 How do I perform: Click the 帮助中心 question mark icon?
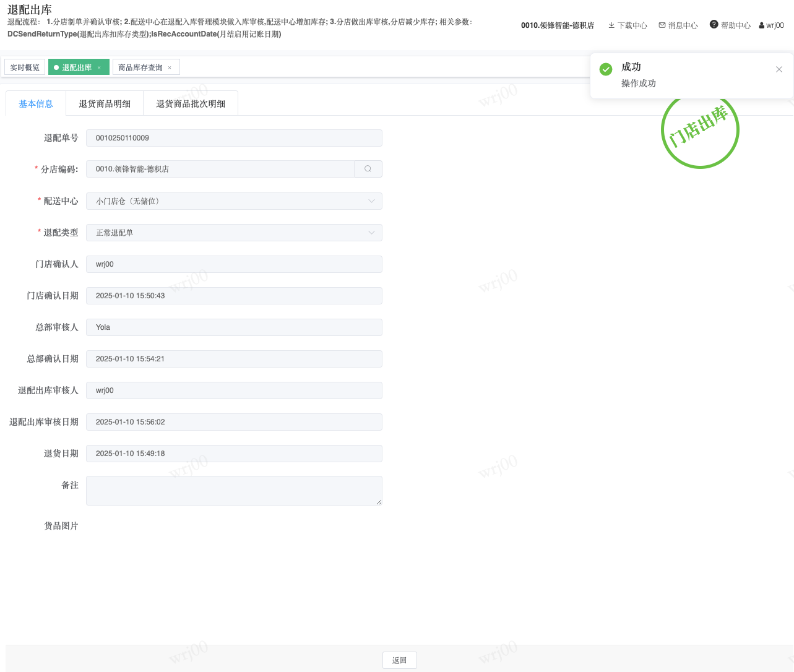point(714,25)
